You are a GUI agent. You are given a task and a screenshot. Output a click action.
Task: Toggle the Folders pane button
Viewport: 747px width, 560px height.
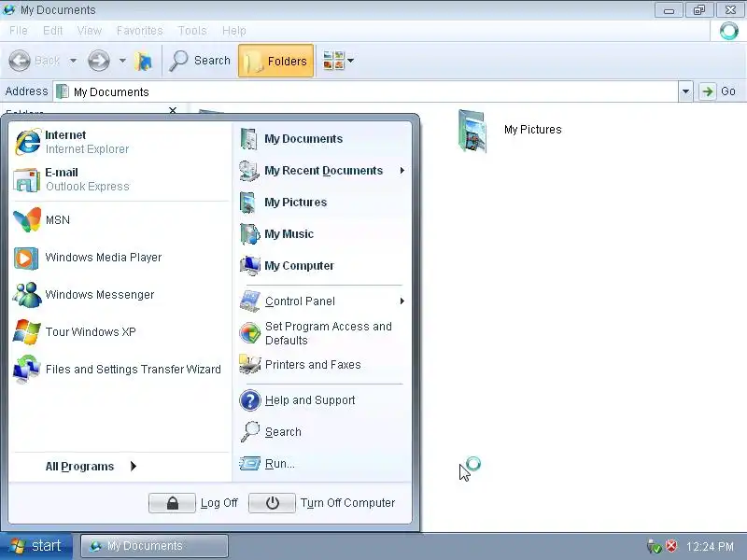(x=275, y=61)
